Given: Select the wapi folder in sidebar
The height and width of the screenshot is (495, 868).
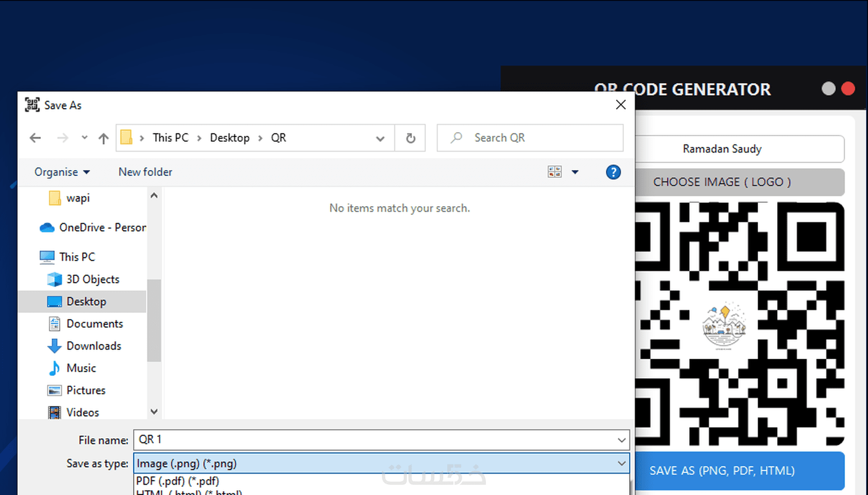Looking at the screenshot, I should [x=78, y=198].
